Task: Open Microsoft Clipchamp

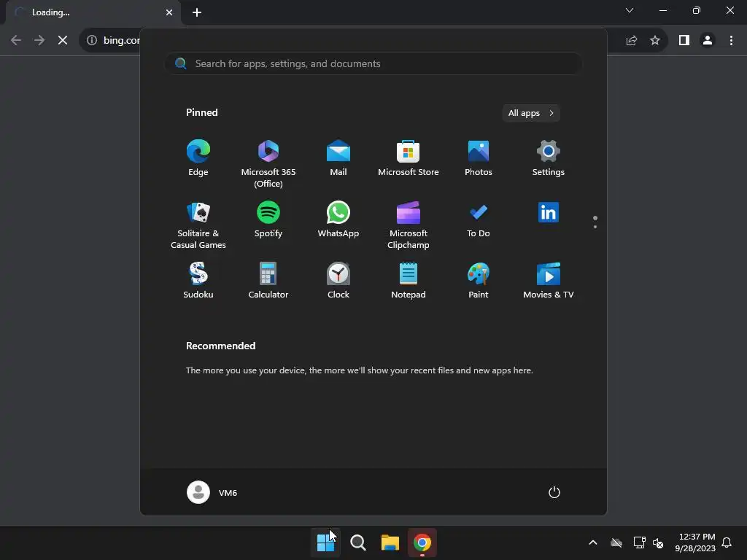Action: pyautogui.click(x=409, y=225)
